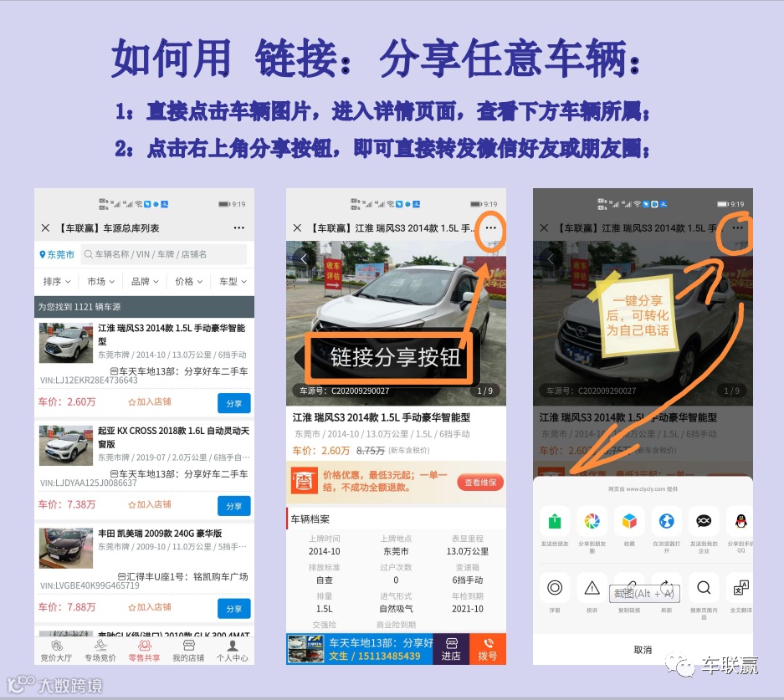This screenshot has height=700, width=784.
Task: Go to previous car photo with left chevron
Action: (304, 258)
